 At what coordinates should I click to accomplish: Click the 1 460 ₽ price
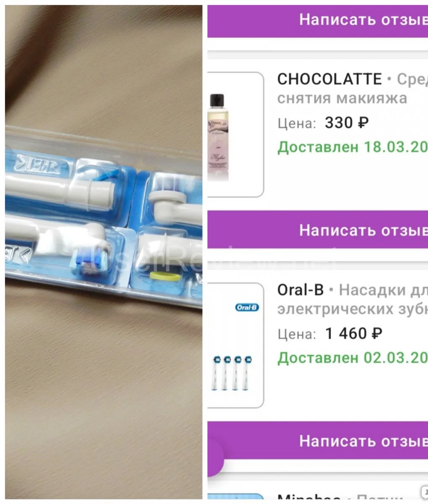pos(354,333)
